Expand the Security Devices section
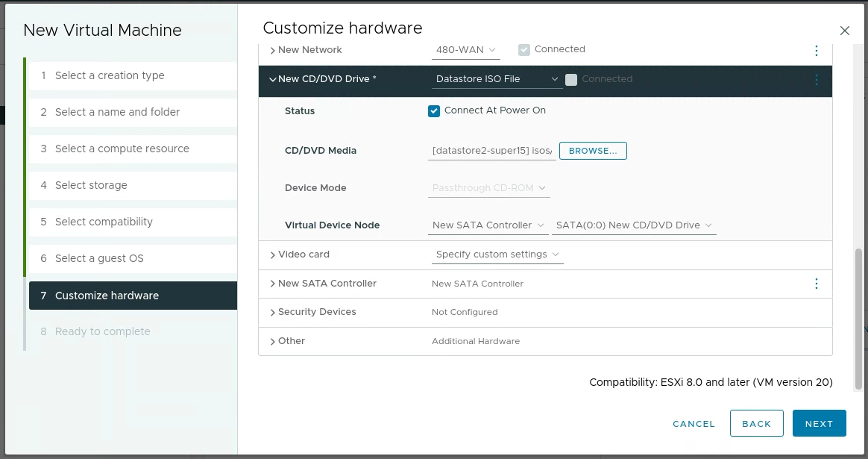The height and width of the screenshot is (459, 868). (x=272, y=313)
